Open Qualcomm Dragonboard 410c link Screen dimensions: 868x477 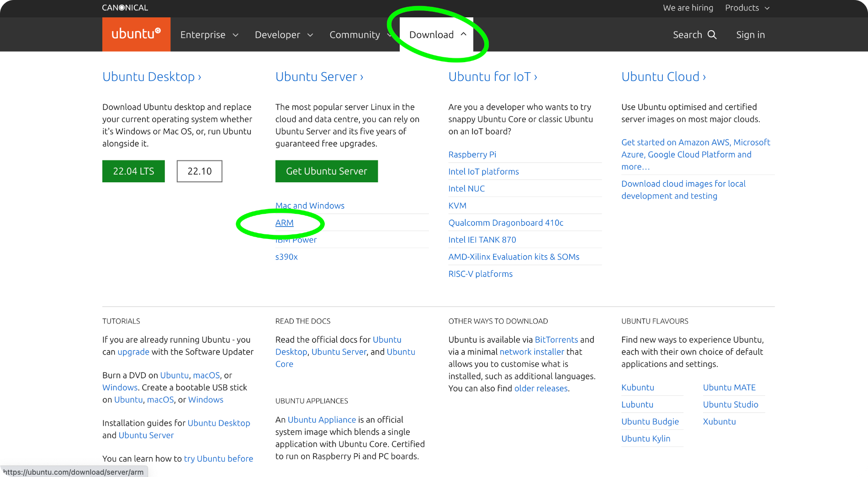tap(506, 223)
